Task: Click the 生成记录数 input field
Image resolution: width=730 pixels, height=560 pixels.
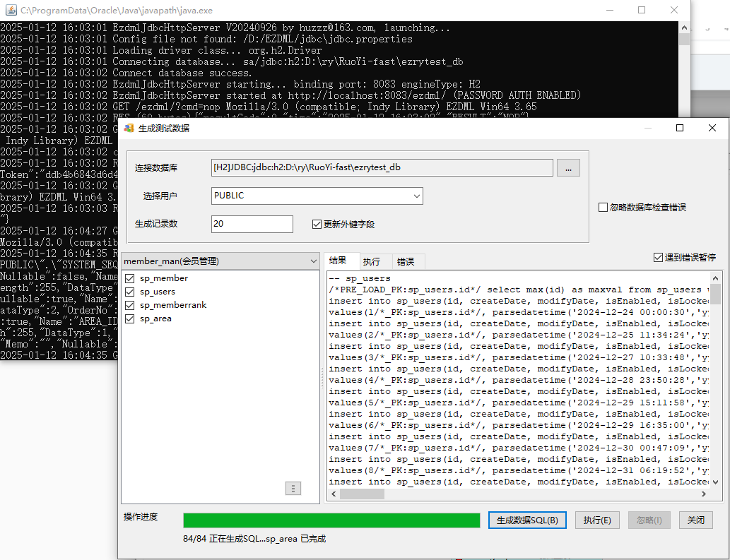Action: coord(252,224)
